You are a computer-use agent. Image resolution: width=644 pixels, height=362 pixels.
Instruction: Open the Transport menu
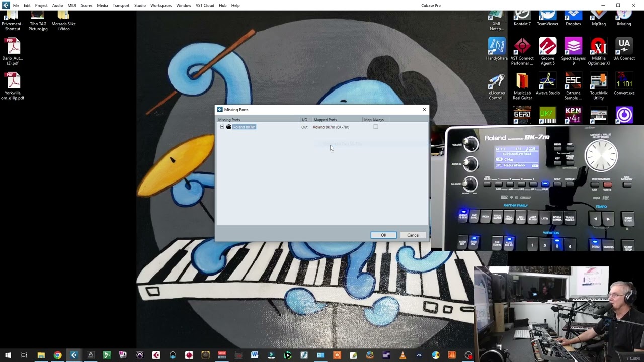coord(121,5)
